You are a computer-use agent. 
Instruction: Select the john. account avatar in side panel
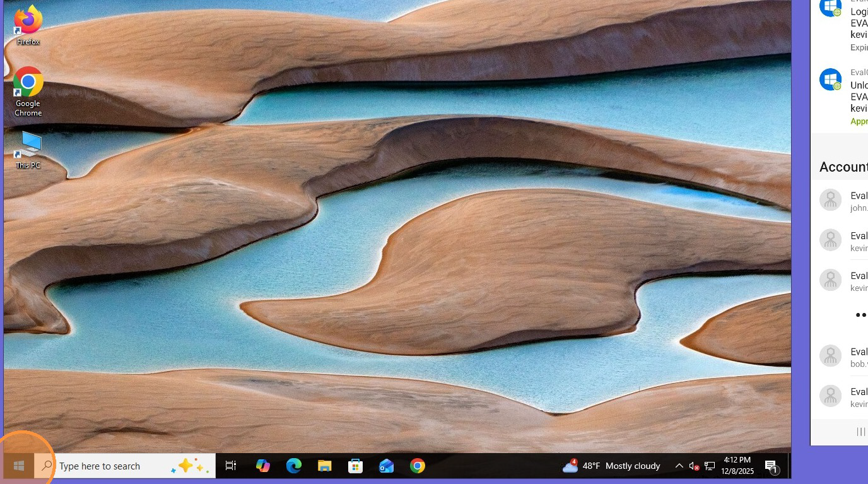pyautogui.click(x=830, y=200)
